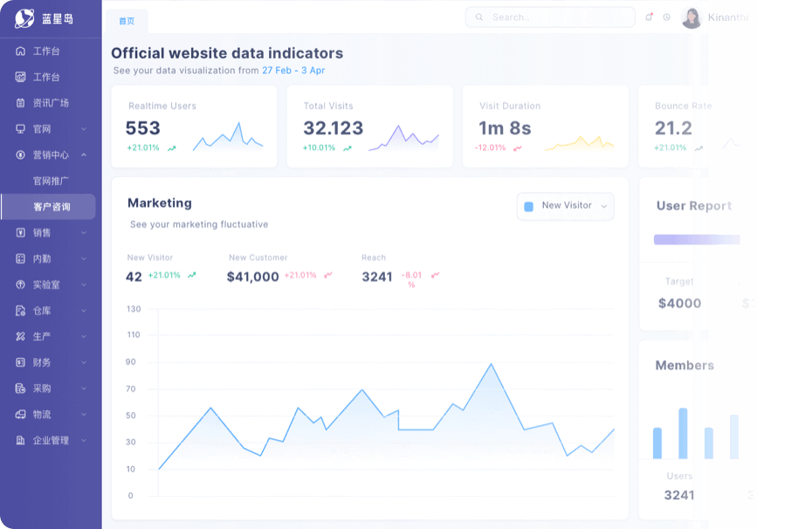
Task: Click the house icon for 工作台
Action: pyautogui.click(x=21, y=52)
